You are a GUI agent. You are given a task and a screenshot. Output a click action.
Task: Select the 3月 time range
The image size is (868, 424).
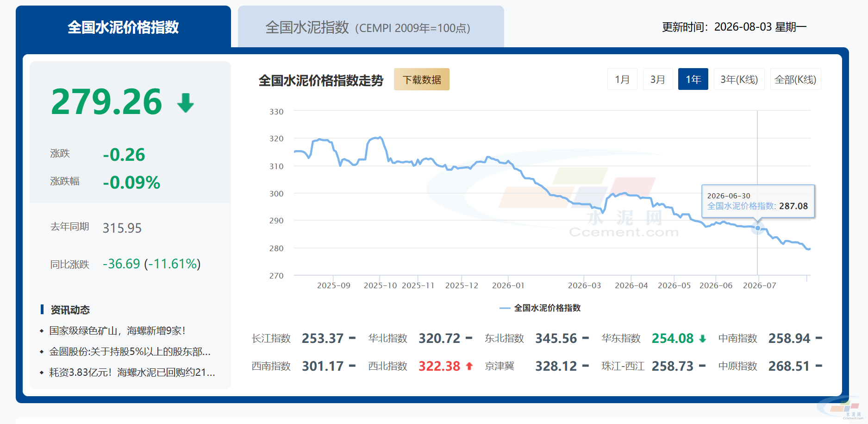(x=658, y=79)
